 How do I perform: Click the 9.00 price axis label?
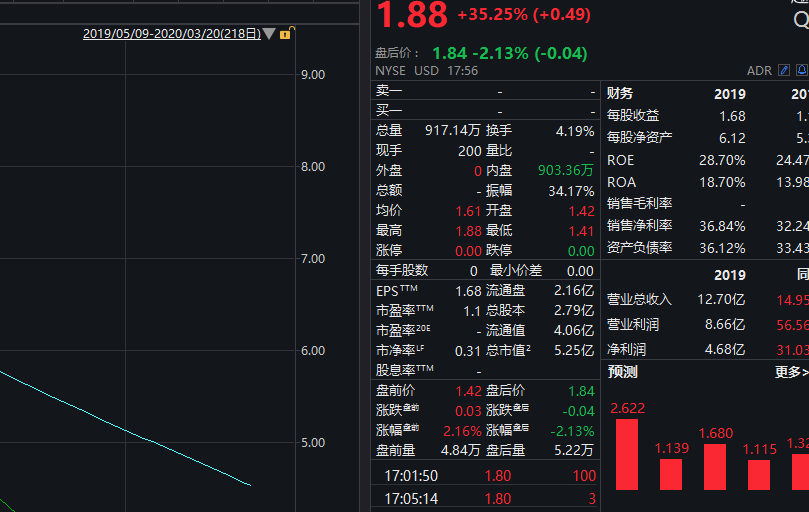[x=313, y=75]
